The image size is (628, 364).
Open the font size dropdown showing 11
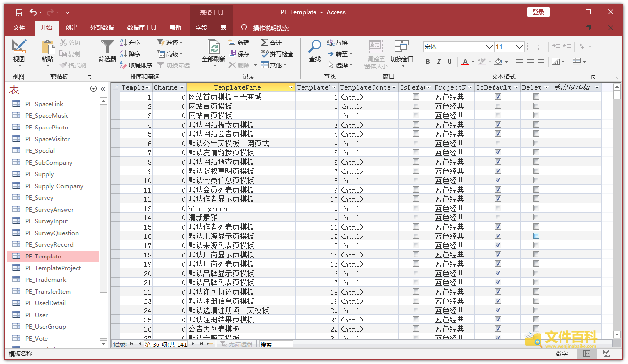click(x=520, y=47)
